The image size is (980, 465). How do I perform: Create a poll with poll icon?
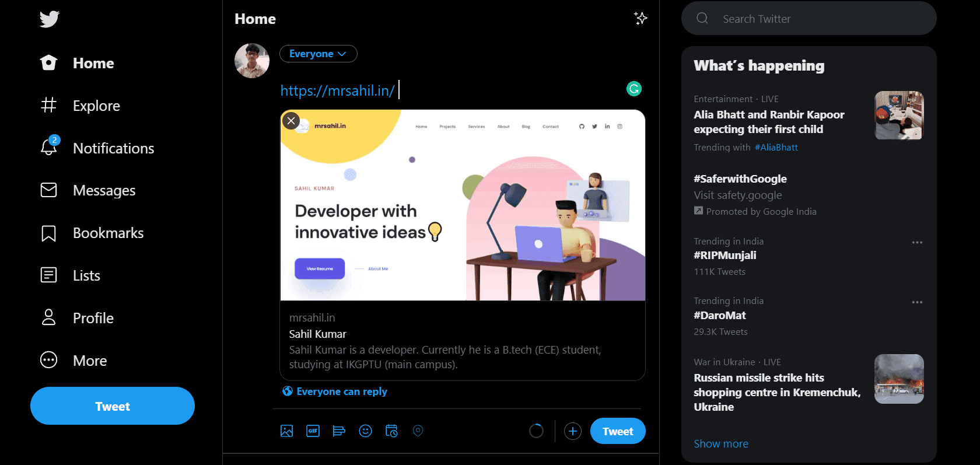coord(339,431)
